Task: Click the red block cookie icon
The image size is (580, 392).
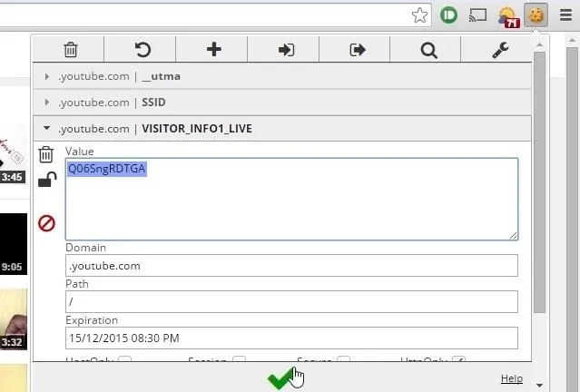Action: pyautogui.click(x=46, y=223)
